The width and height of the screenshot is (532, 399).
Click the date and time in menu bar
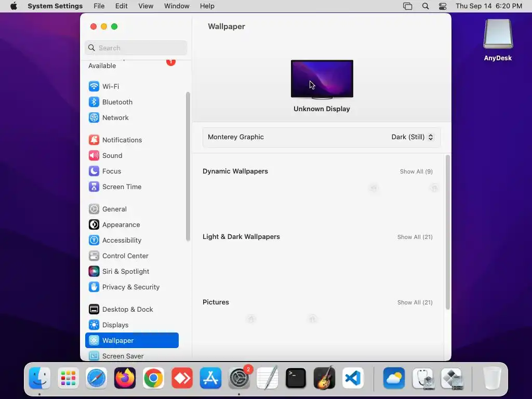tap(488, 6)
